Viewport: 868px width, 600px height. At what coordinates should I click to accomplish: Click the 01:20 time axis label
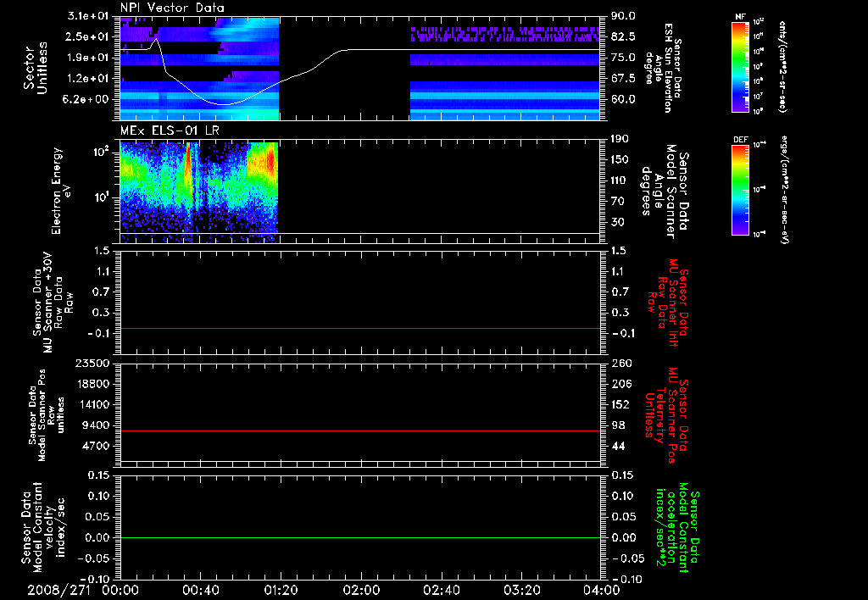pyautogui.click(x=281, y=590)
